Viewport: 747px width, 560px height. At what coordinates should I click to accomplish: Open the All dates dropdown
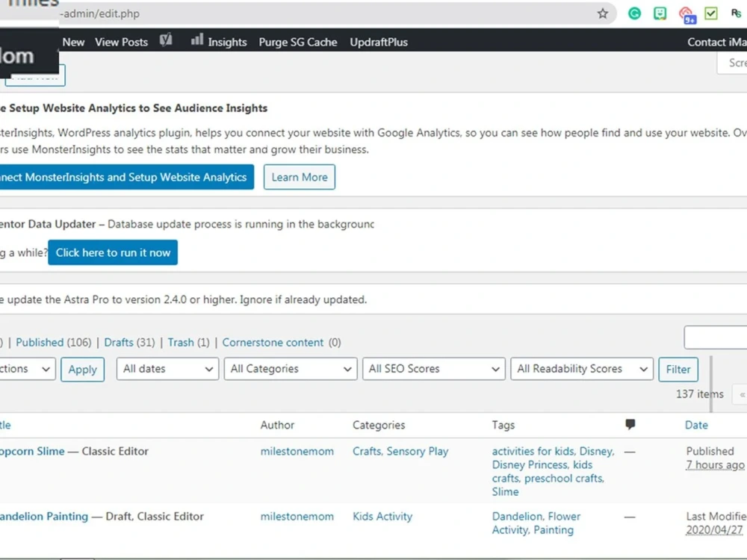tap(167, 369)
